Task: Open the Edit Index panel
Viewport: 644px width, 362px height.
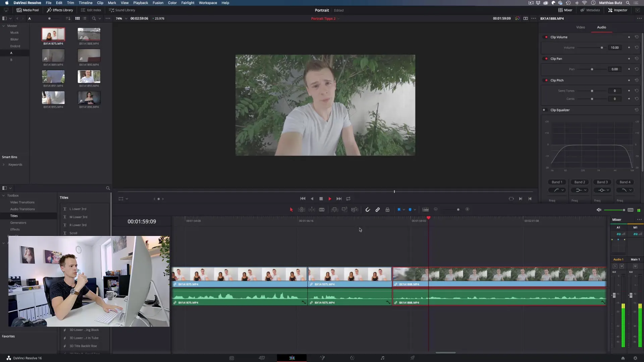Action: coord(91,10)
